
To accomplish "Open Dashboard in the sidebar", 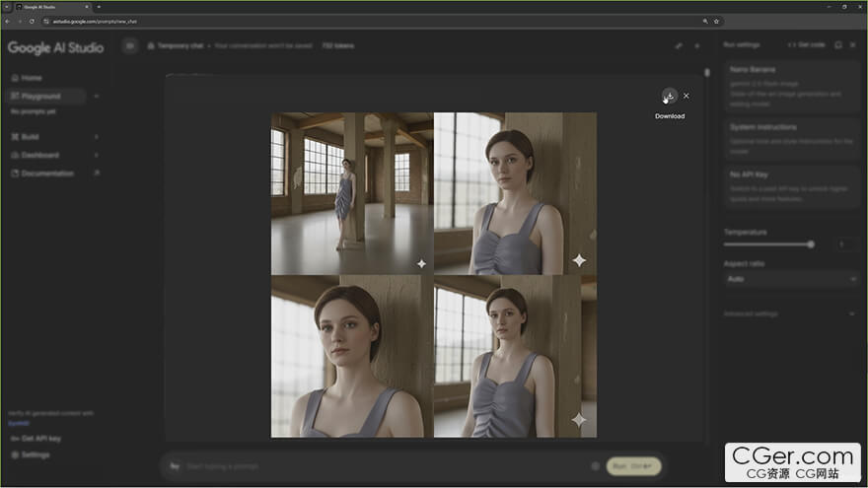I will pos(39,155).
